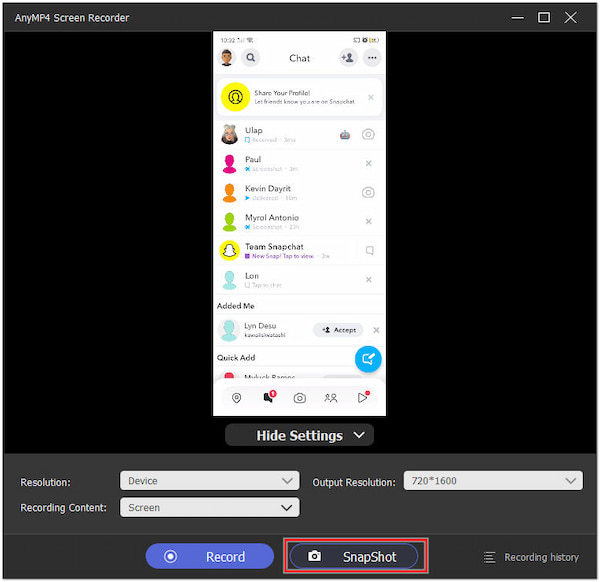Open the Output Resolution 720*1600 dropdown
This screenshot has height=582, width=600.
(x=493, y=481)
